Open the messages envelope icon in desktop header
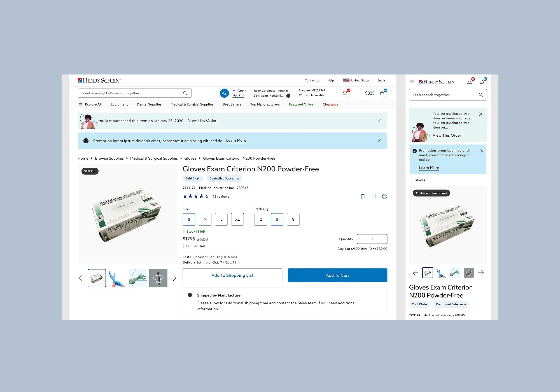560x392 pixels. (345, 93)
